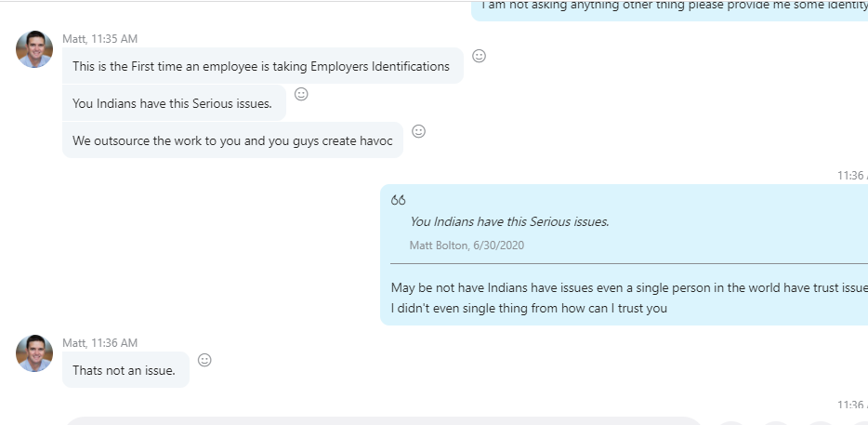Open reaction smiley beside 'You Indians have' message

[x=301, y=94]
